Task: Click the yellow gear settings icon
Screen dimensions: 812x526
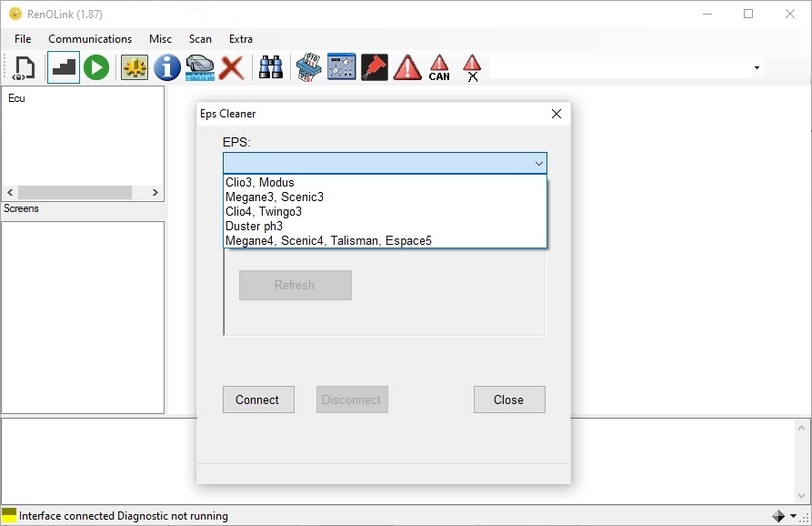Action: [135, 67]
